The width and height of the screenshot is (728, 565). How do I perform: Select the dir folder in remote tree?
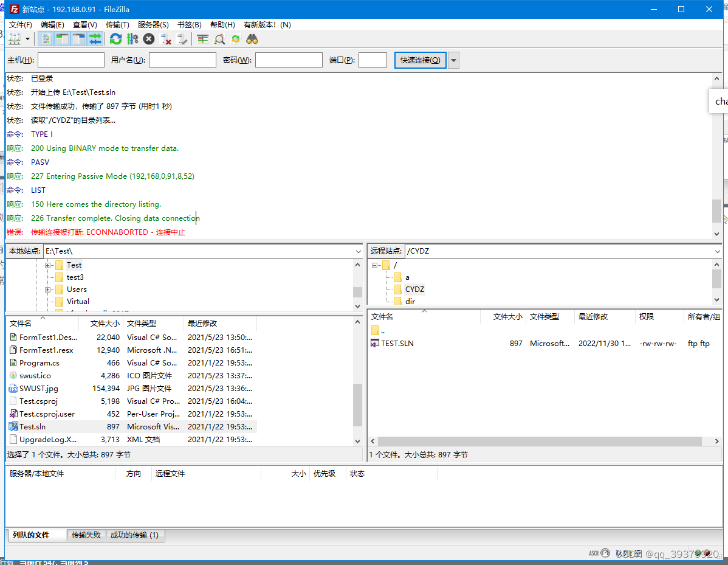point(410,302)
